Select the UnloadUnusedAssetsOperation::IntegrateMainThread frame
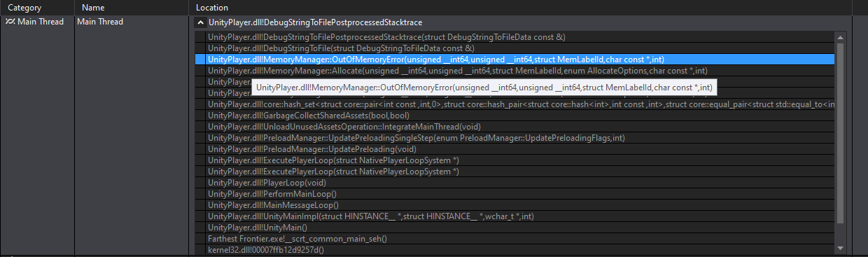 point(514,127)
